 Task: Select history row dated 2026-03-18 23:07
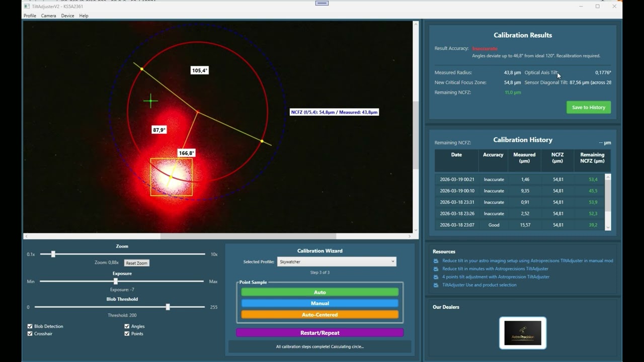[520, 225]
